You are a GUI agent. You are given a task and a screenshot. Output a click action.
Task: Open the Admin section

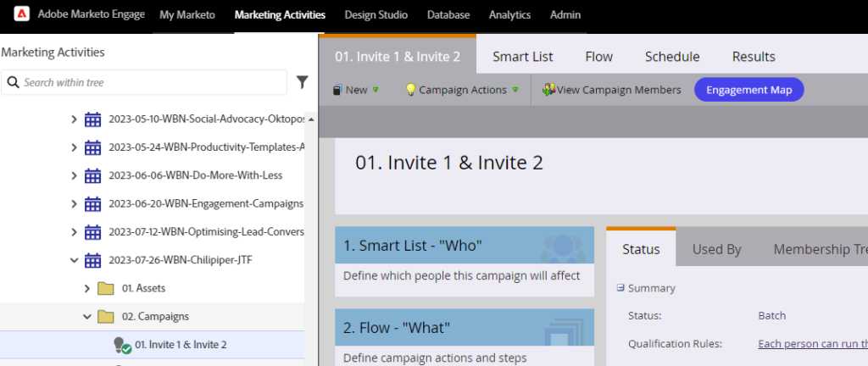tap(565, 15)
